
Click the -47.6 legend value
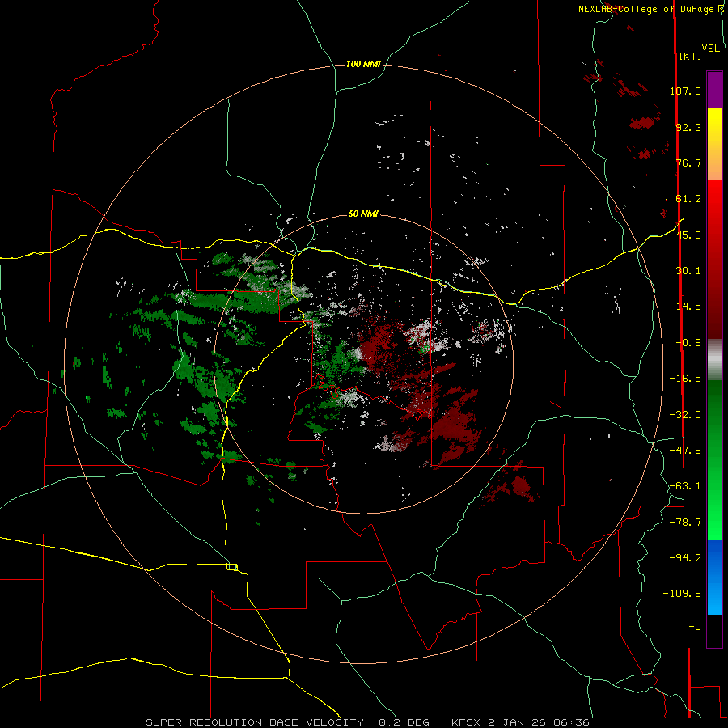point(685,451)
